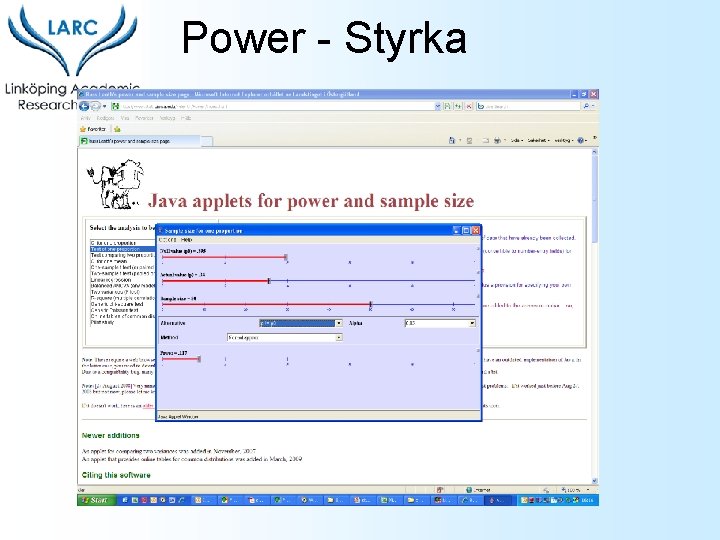The image size is (720, 540).
Task: Click the Null value (p0) slider handle
Action: point(286,257)
